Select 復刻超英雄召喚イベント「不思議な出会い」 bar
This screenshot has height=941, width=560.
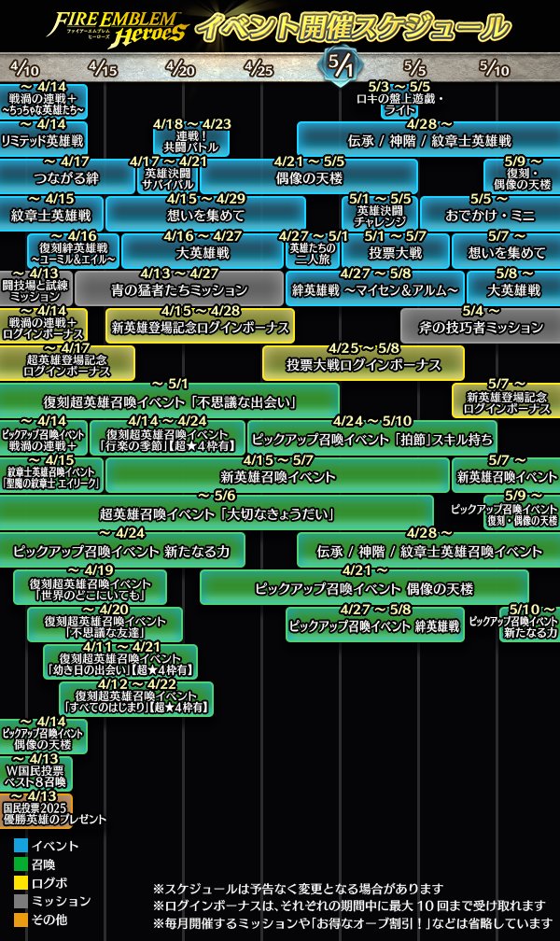point(170,401)
